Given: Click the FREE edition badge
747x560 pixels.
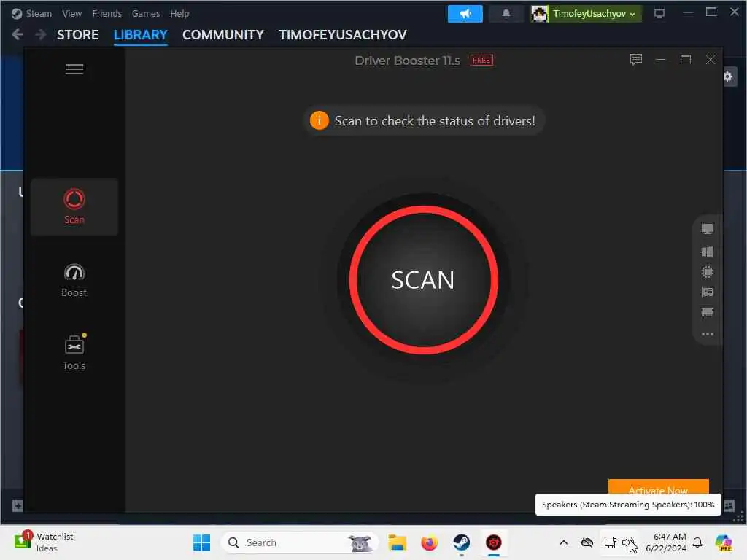Looking at the screenshot, I should [x=481, y=60].
